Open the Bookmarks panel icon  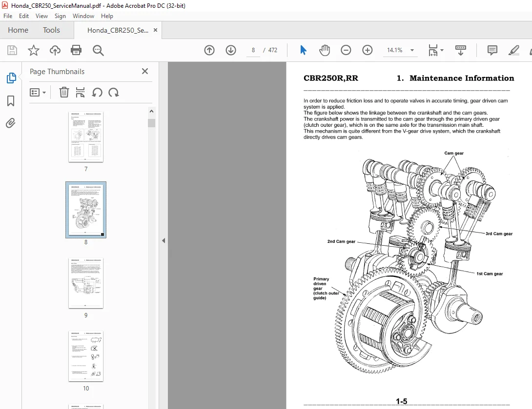[11, 100]
